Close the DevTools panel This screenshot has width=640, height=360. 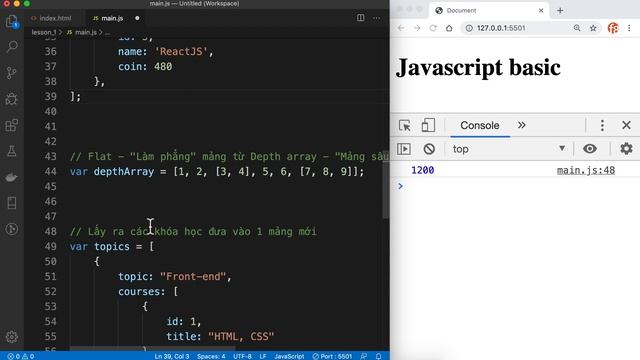(x=626, y=125)
